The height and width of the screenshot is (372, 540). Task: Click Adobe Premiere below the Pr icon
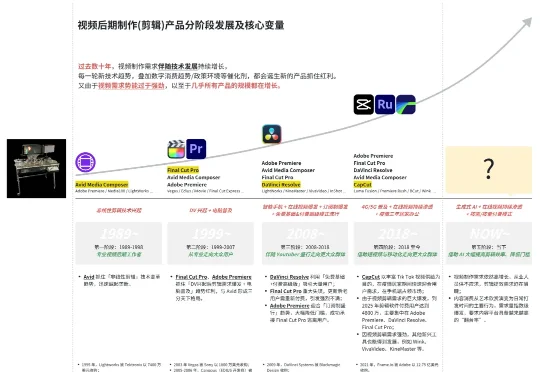[187, 185]
